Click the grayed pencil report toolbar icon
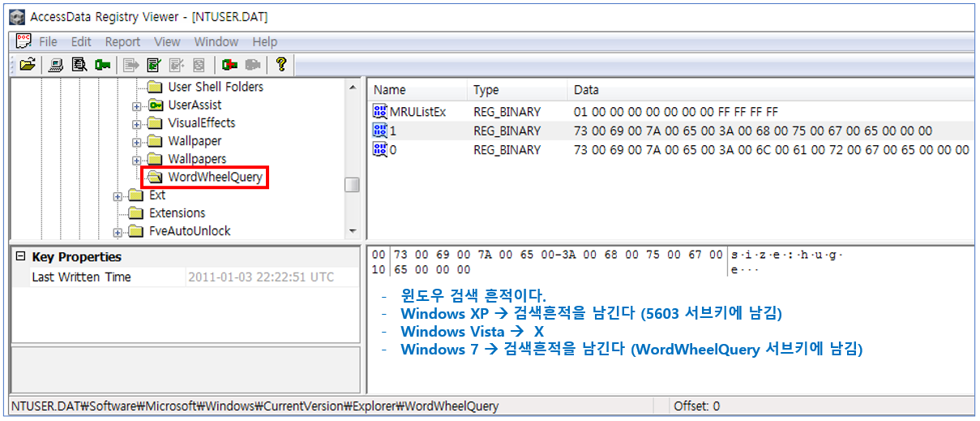Viewport: 980px width, 421px height. [x=176, y=65]
